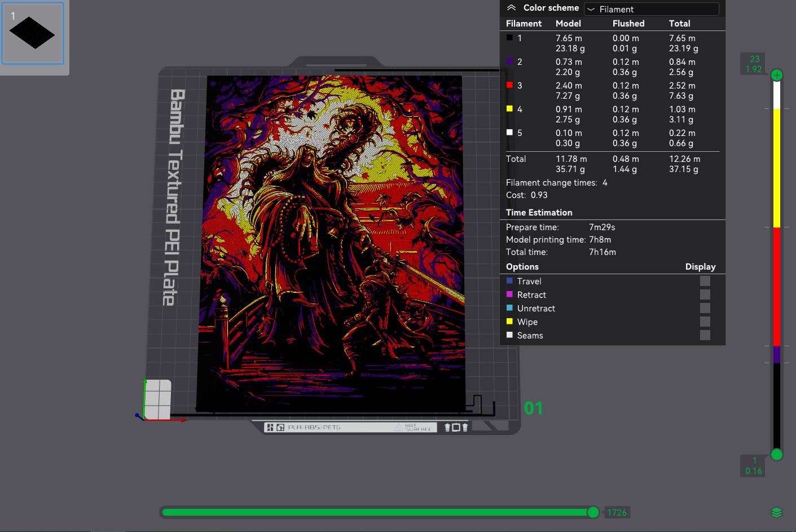
Task: Click the 1726 move count value box
Action: coord(617,512)
